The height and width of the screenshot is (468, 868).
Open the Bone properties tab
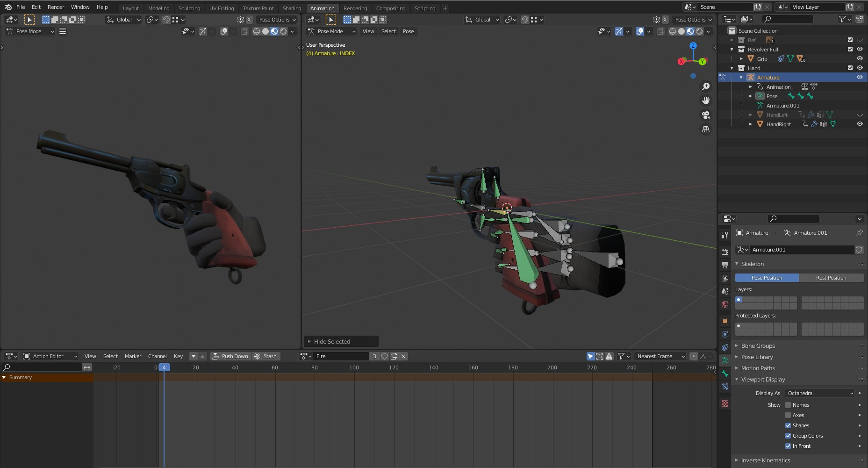point(725,374)
